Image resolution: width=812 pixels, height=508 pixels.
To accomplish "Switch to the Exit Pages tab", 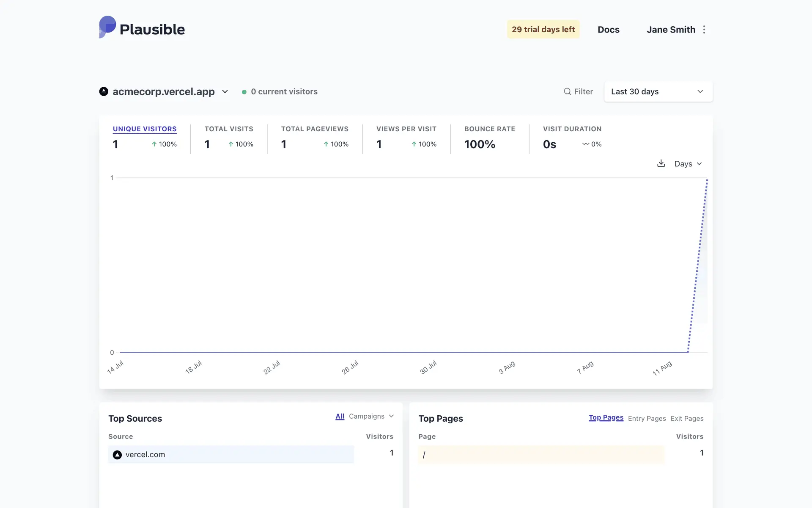I will coord(687,418).
